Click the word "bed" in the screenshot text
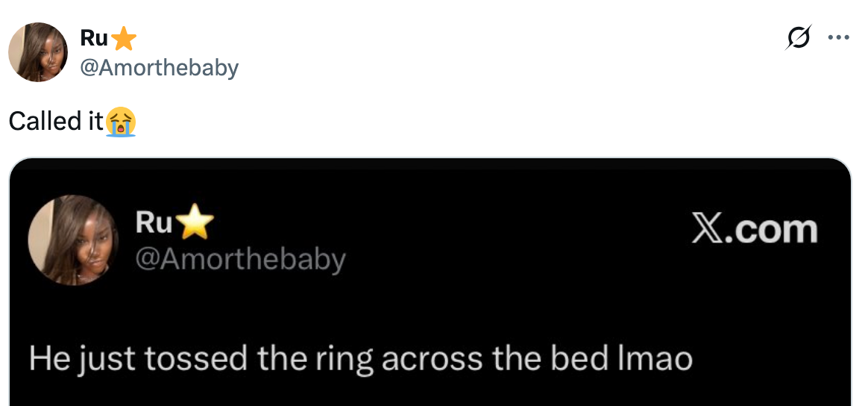 pos(574,359)
